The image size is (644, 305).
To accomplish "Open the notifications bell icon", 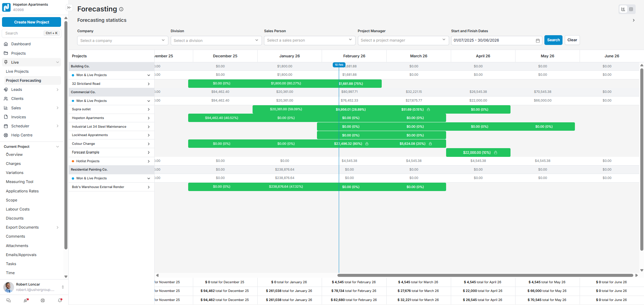I will (60, 300).
